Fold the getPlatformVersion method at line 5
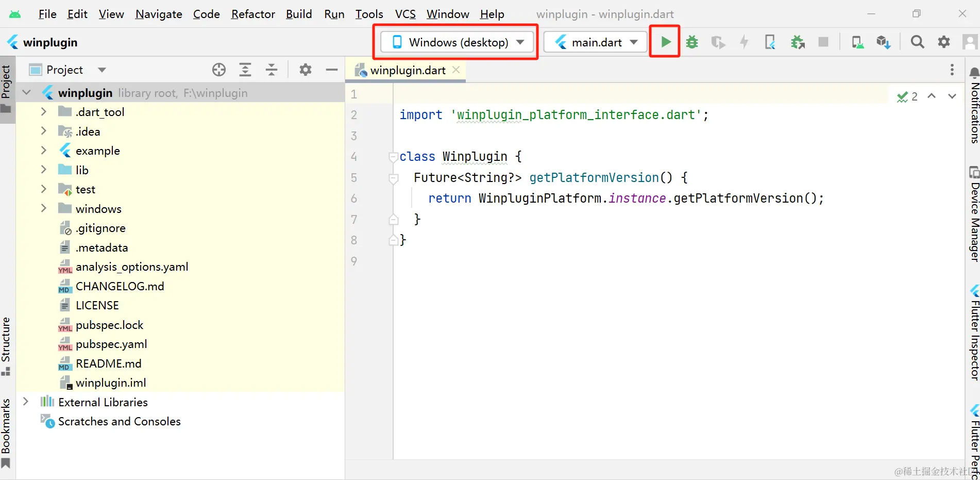 tap(393, 178)
